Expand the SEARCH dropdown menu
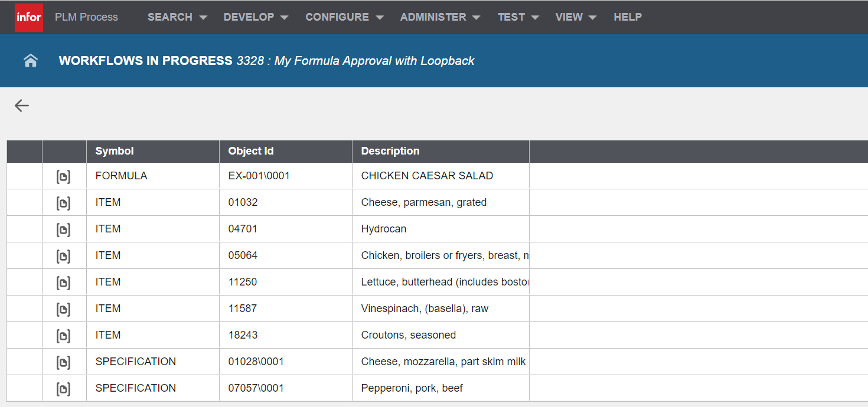 click(177, 17)
